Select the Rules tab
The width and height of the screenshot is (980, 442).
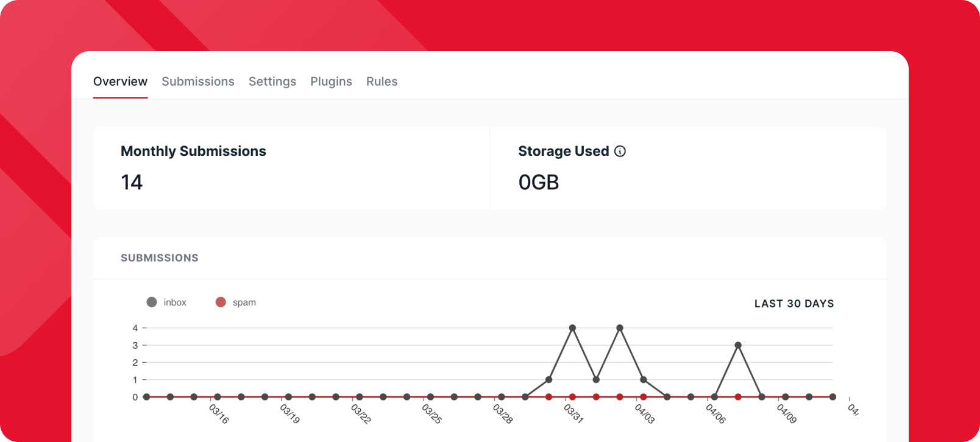click(x=382, y=82)
